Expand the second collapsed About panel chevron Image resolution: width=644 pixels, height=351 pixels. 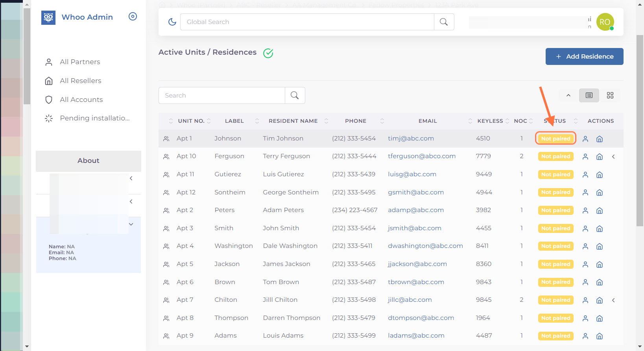pyautogui.click(x=131, y=201)
